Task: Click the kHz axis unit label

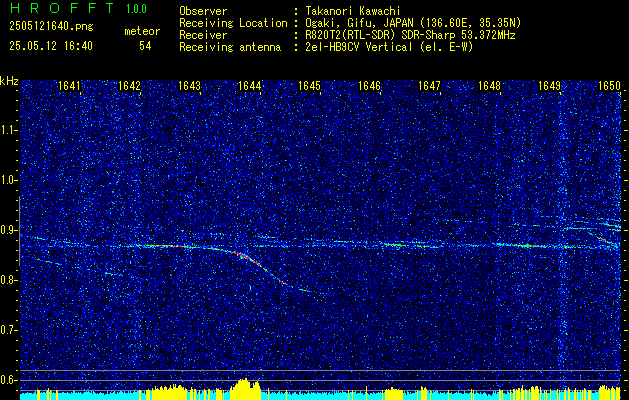Action: (x=9, y=81)
